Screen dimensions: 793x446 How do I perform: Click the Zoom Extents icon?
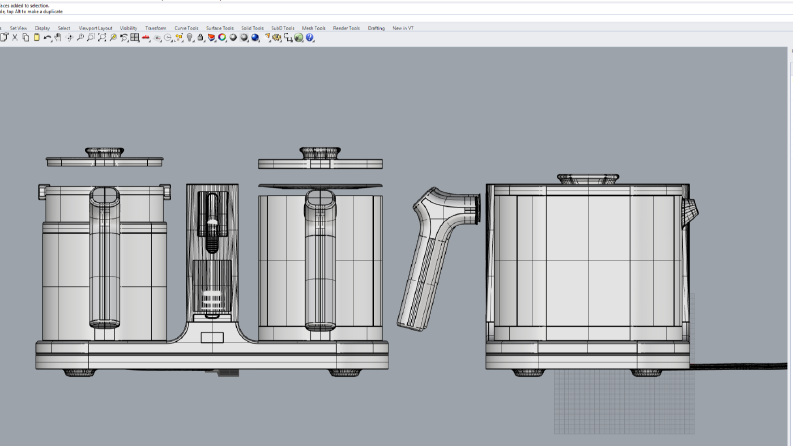pos(102,37)
